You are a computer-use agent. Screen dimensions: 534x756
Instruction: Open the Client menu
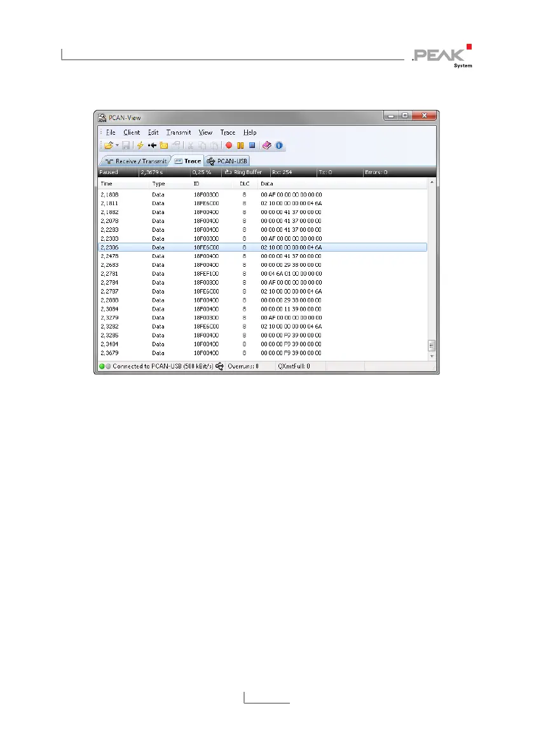(x=132, y=133)
